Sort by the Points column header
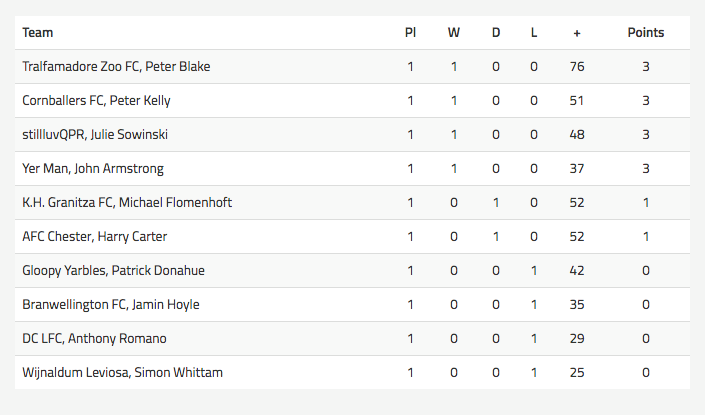 pyautogui.click(x=646, y=33)
